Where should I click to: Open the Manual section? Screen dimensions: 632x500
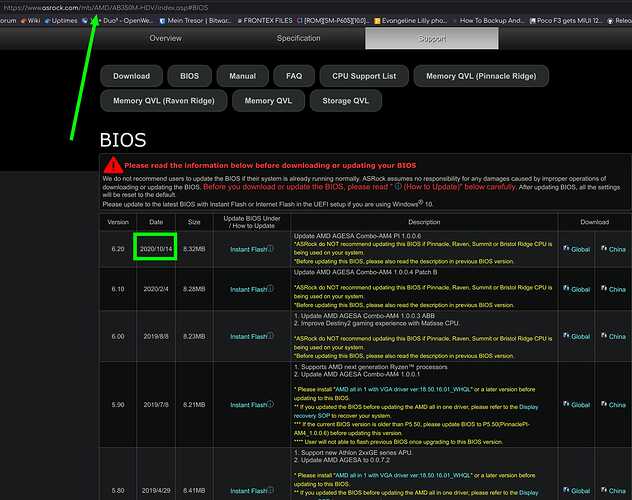click(243, 76)
